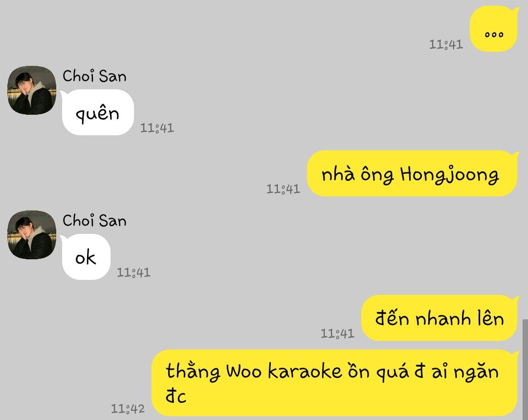Select the white "ok" message bubble
The image size is (528, 420).
point(85,257)
